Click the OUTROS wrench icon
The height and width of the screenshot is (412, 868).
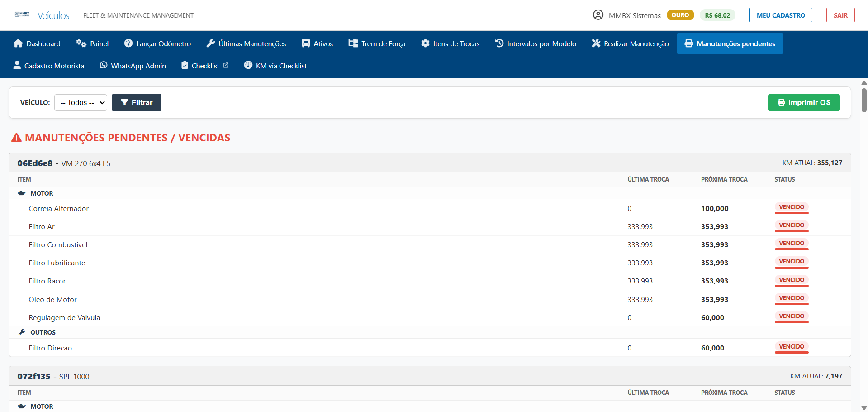[22, 332]
